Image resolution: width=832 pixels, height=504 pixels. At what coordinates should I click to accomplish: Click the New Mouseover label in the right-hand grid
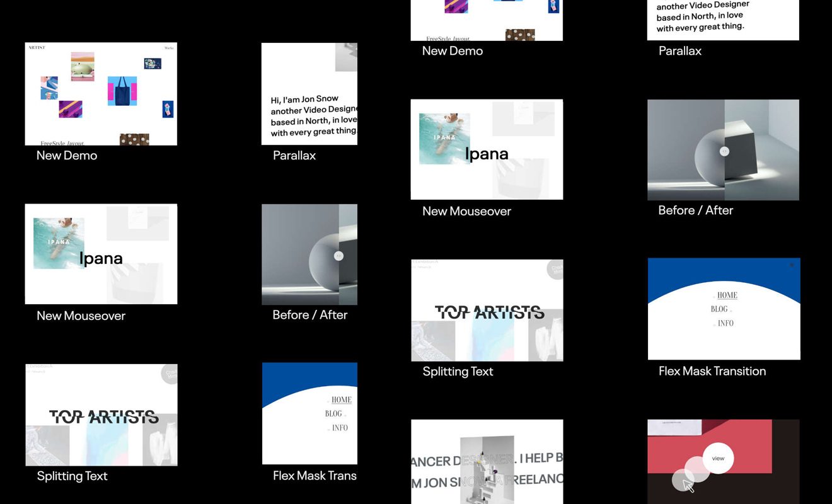point(467,211)
